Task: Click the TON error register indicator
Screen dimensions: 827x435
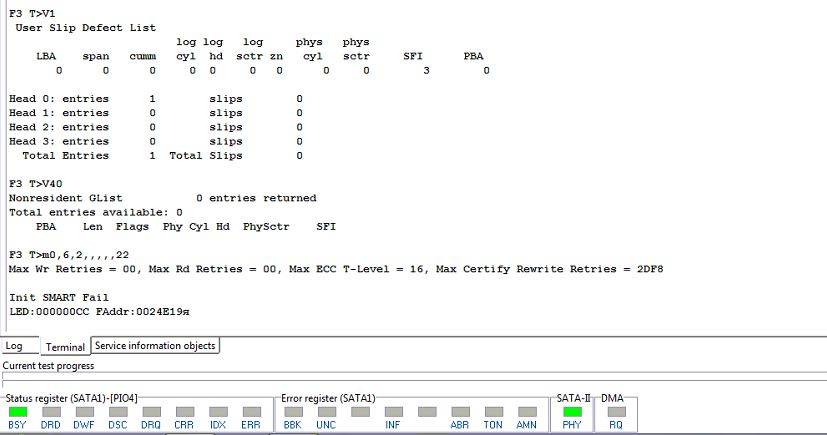Action: pyautogui.click(x=494, y=412)
